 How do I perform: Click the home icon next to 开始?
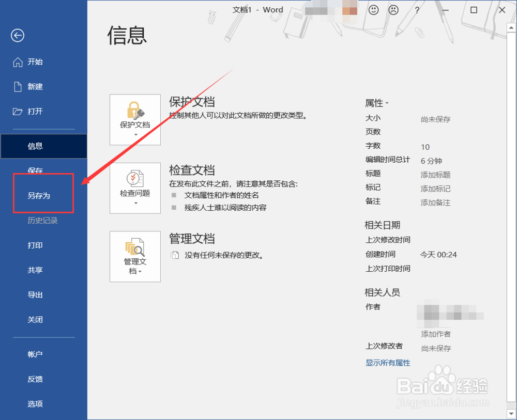[18, 62]
